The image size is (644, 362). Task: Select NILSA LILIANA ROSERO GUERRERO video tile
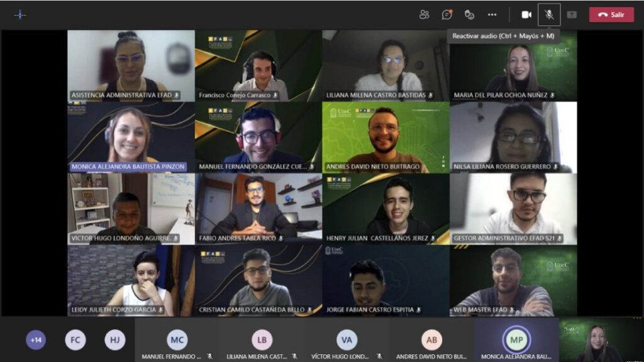pos(513,138)
